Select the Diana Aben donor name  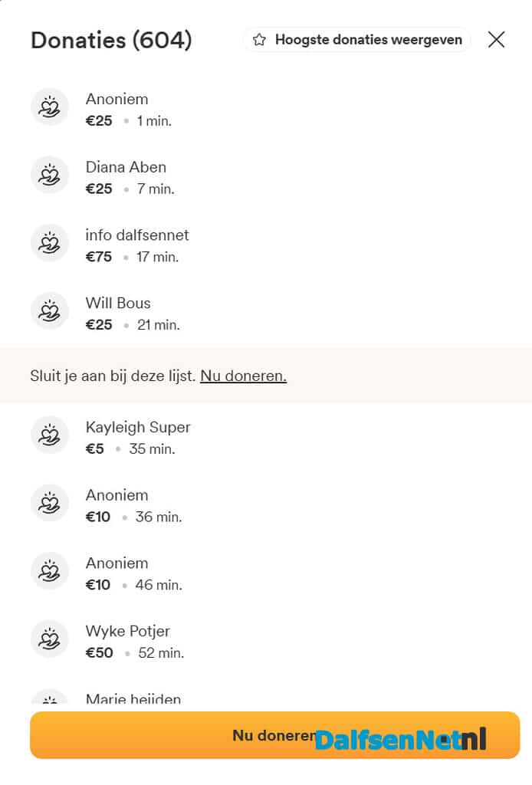(126, 166)
